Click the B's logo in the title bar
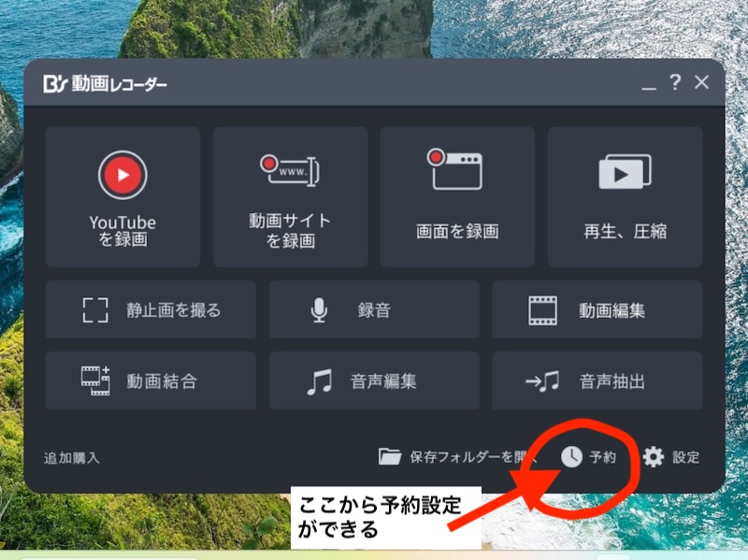748x560 pixels. (x=52, y=84)
